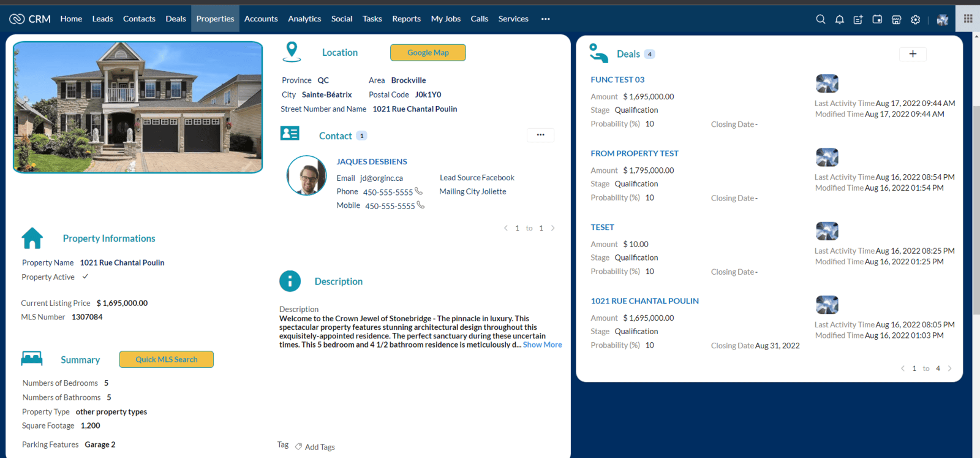Open the FROM PROPERTY TEST deal
980x458 pixels.
(x=635, y=153)
